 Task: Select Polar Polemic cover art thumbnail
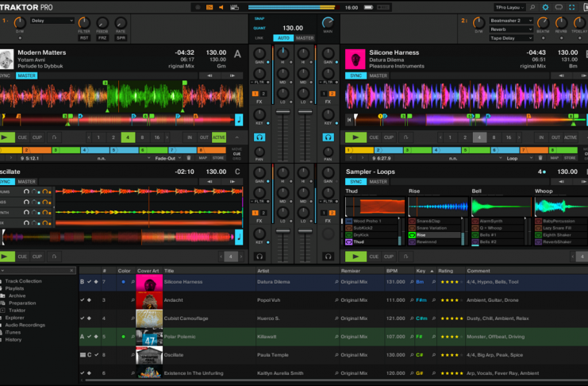(x=149, y=337)
